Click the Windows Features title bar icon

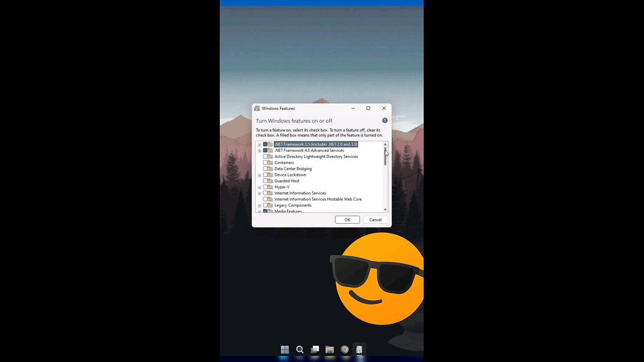257,108
